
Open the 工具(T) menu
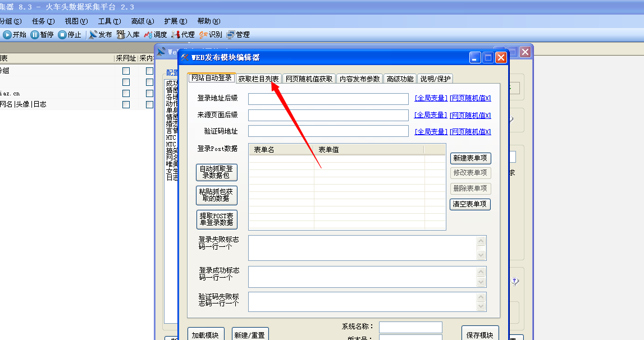coord(109,21)
